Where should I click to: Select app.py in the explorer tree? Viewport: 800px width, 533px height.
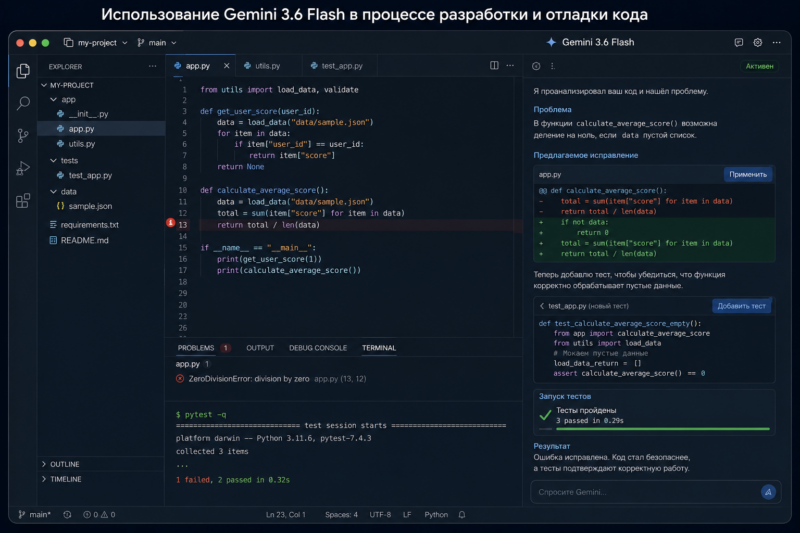102,129
